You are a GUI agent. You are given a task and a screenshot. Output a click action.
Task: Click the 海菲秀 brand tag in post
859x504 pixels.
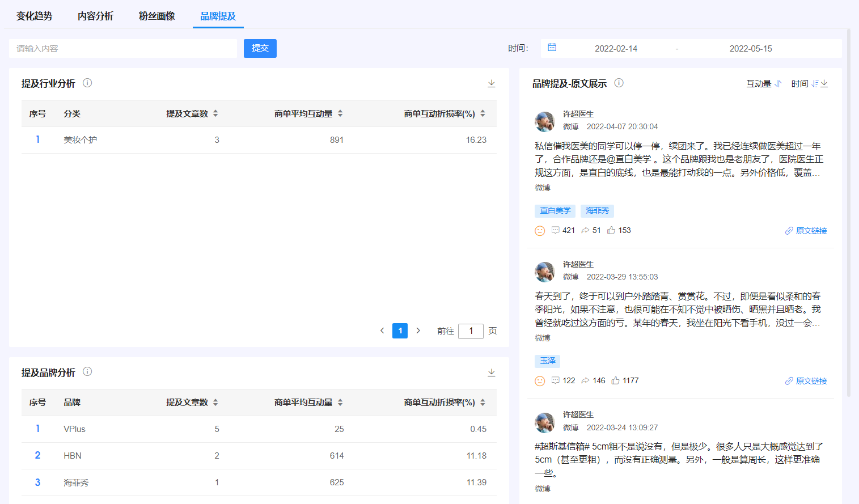[597, 211]
